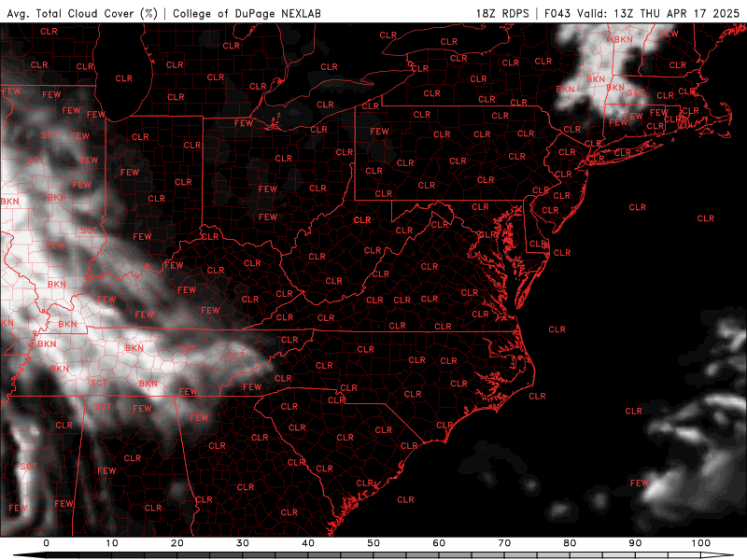Click the '18Z RDPS' model run label
Screen dimensions: 747x560
[502, 13]
